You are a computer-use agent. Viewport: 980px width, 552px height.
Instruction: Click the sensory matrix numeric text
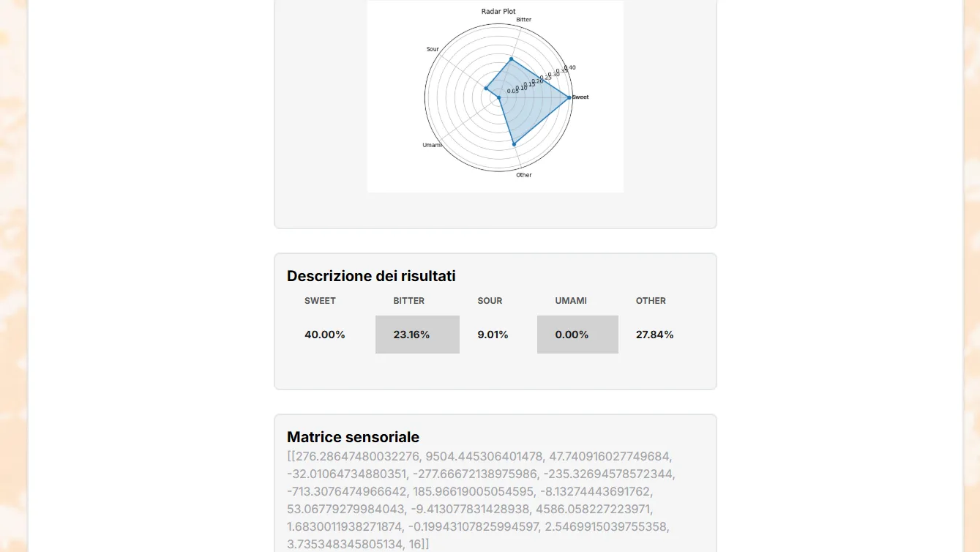click(x=481, y=500)
